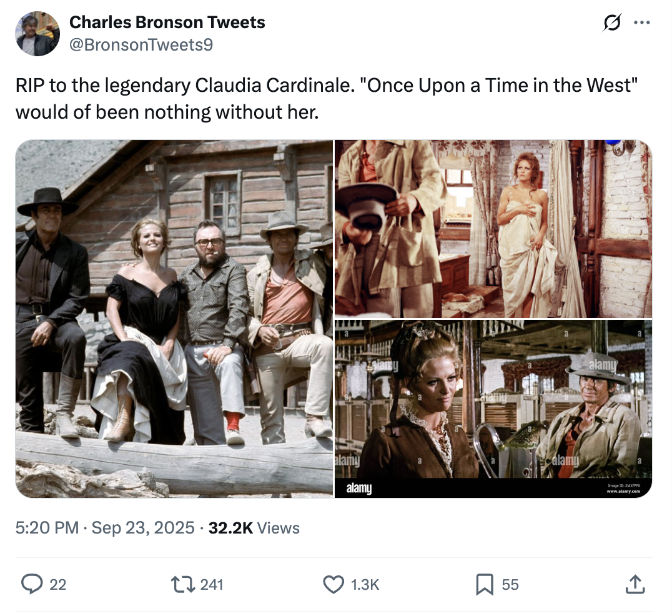This screenshot has height=616, width=672.
Task: Click the 32.2K Views count
Action: 254,528
